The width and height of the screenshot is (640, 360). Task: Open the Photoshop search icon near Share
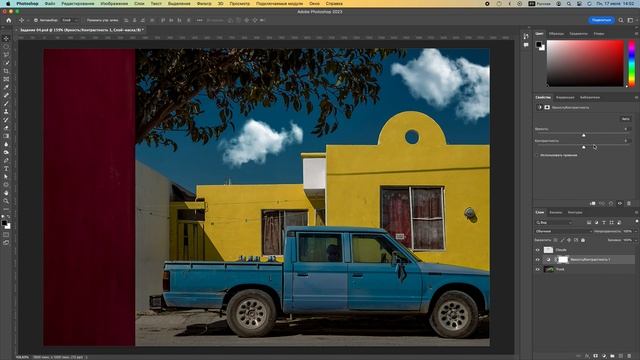621,20
